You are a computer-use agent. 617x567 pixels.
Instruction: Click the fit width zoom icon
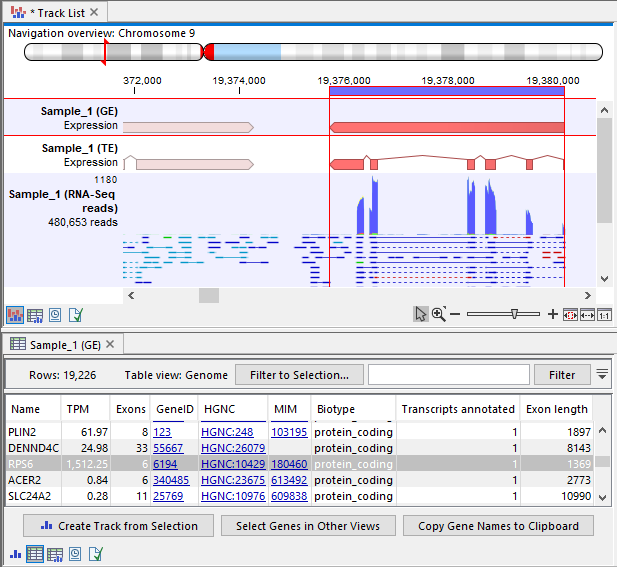587,314
